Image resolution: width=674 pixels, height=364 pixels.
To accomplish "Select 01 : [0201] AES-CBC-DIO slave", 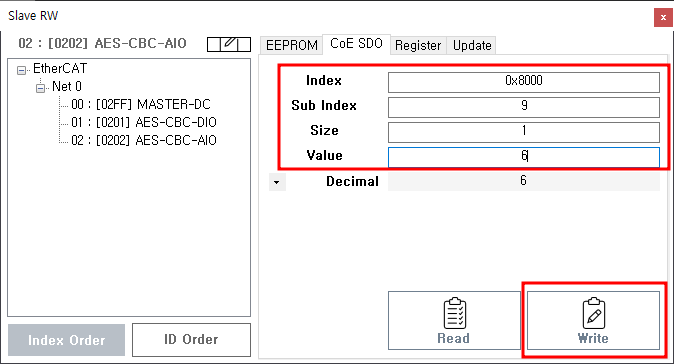I will pos(144,122).
